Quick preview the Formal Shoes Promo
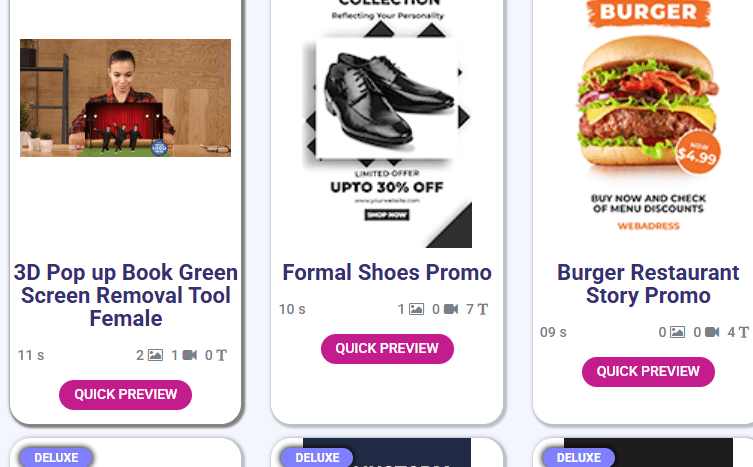The height and width of the screenshot is (467, 753). pos(387,349)
